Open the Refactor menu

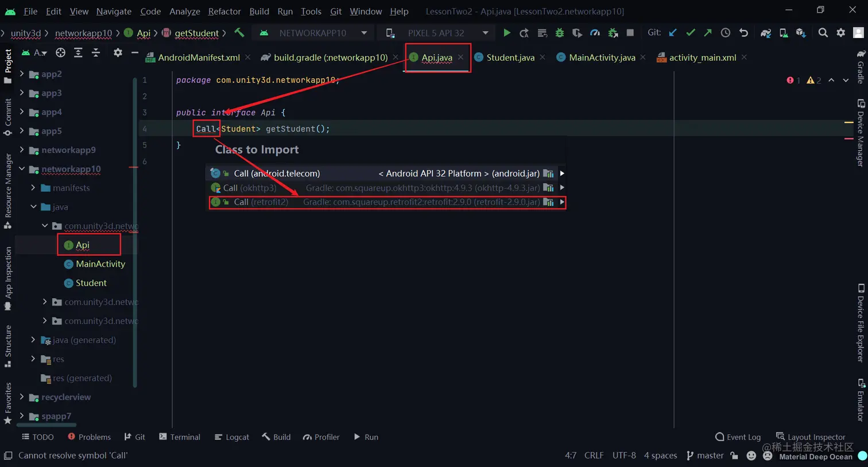pos(224,11)
